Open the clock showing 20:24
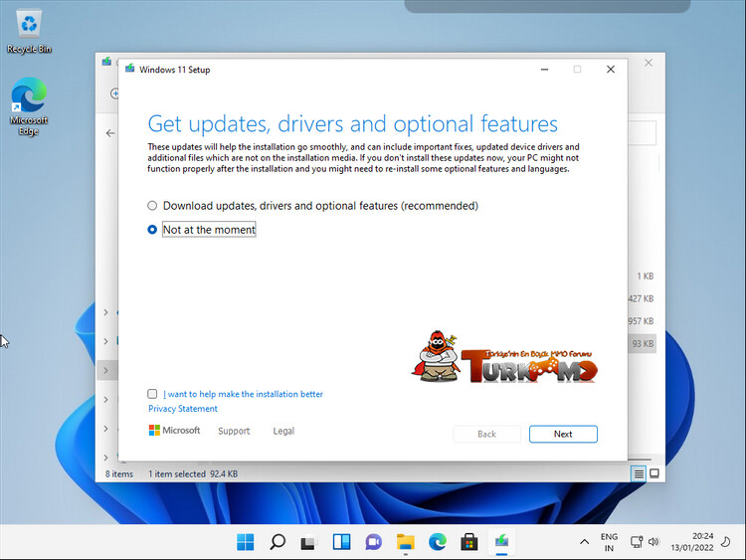The width and height of the screenshot is (746, 560). click(692, 542)
